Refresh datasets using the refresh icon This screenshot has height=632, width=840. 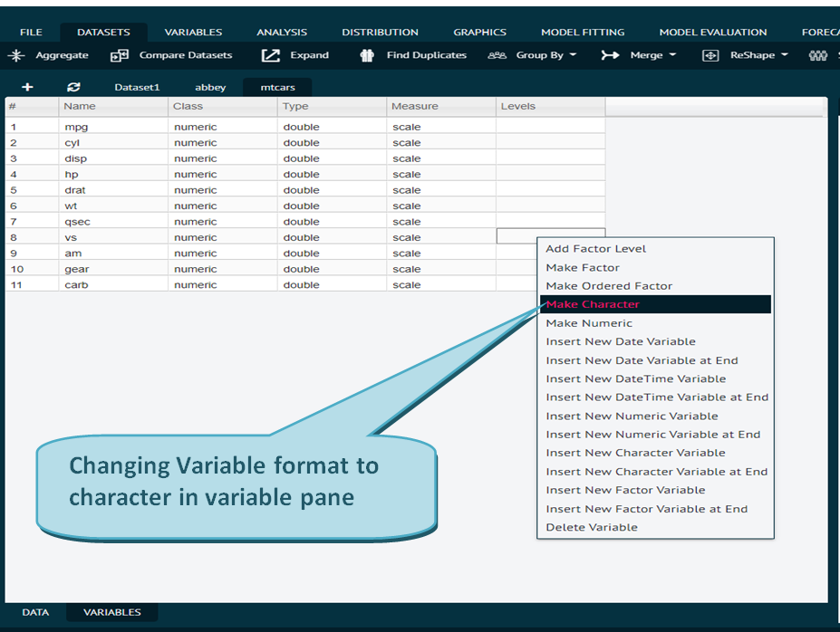(x=73, y=87)
